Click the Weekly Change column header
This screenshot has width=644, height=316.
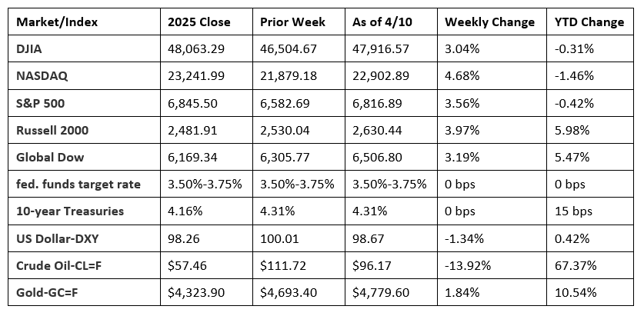(489, 22)
